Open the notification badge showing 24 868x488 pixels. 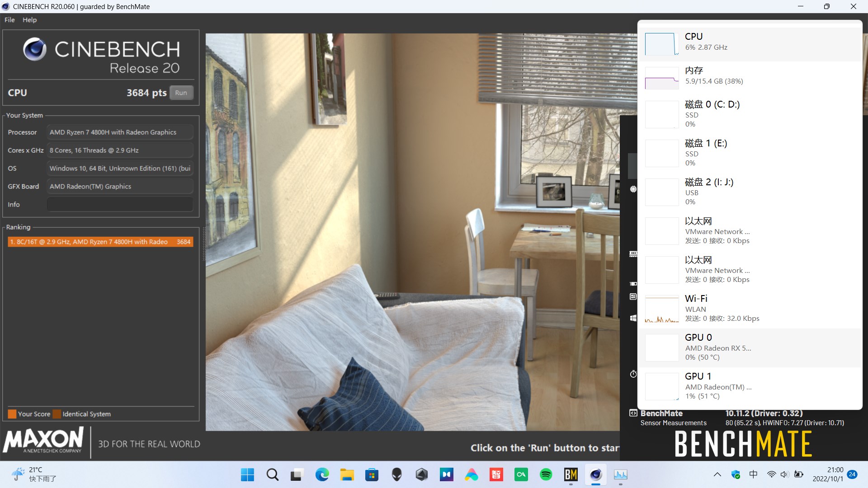pos(852,474)
